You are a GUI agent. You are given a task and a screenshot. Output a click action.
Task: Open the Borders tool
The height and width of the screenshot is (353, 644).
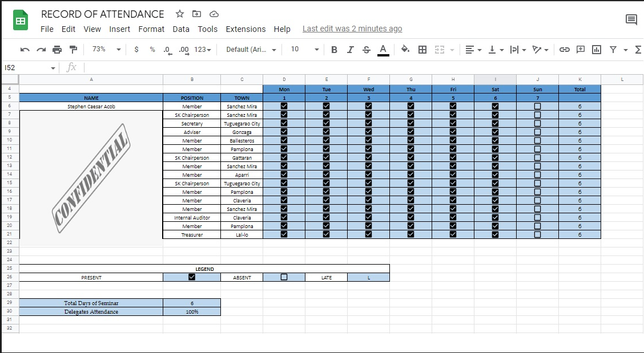click(422, 50)
